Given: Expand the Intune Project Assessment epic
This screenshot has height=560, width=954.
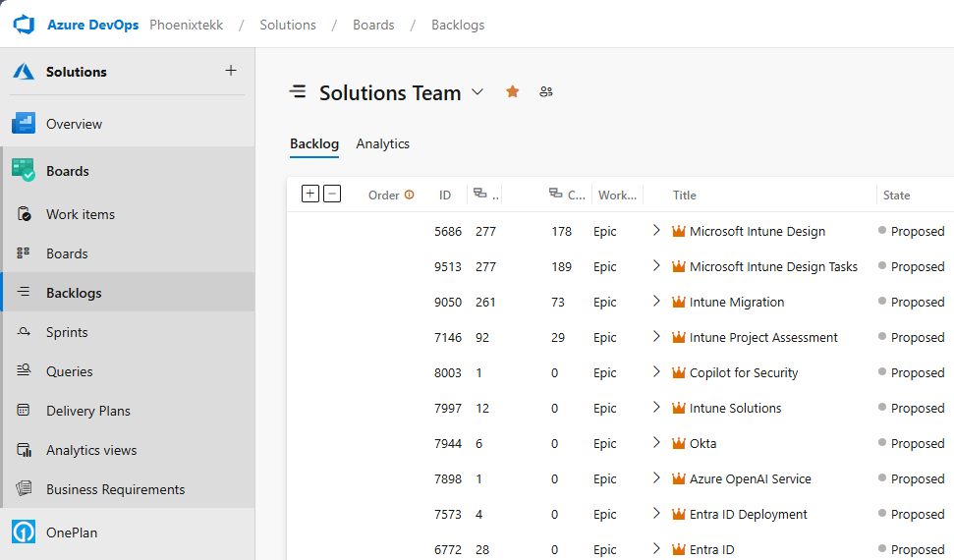Looking at the screenshot, I should (656, 337).
